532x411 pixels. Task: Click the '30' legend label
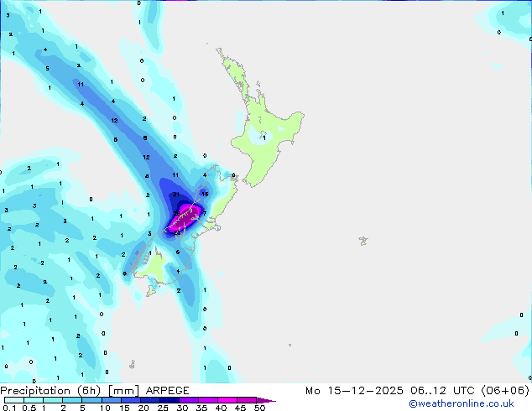tap(182, 408)
